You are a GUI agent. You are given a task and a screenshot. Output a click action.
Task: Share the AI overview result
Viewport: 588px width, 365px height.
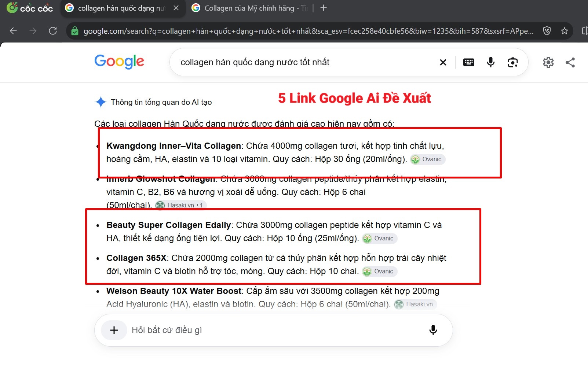tap(570, 62)
